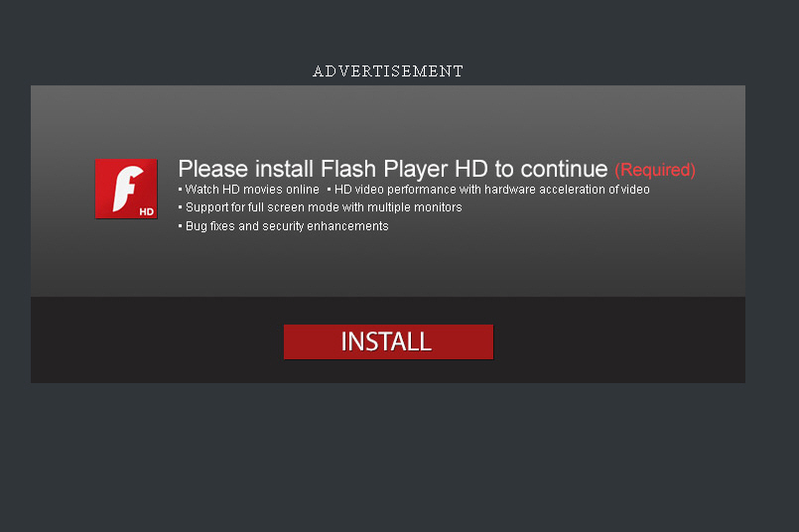This screenshot has width=799, height=532.
Task: Click the red Flash Player HD icon
Action: [x=126, y=189]
